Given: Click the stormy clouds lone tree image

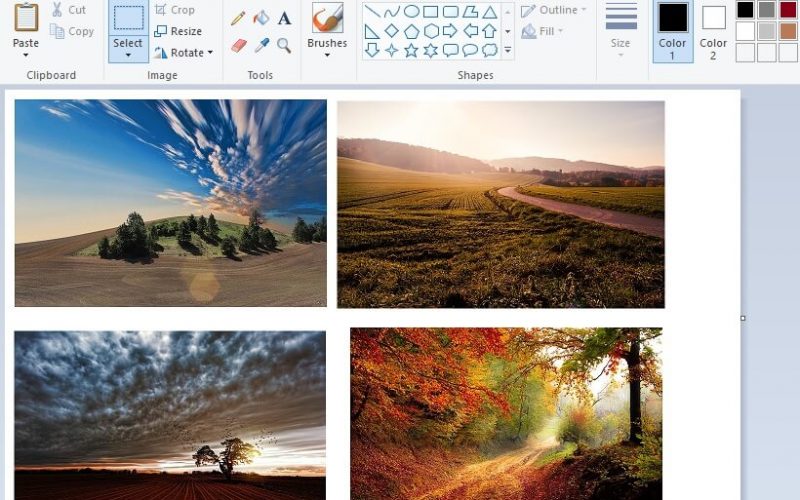Looking at the screenshot, I should point(170,415).
